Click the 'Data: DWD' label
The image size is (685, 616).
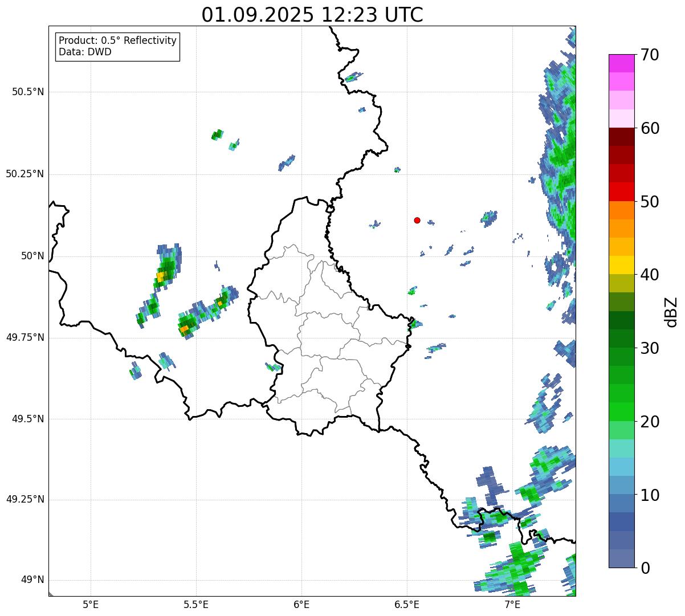coord(85,52)
